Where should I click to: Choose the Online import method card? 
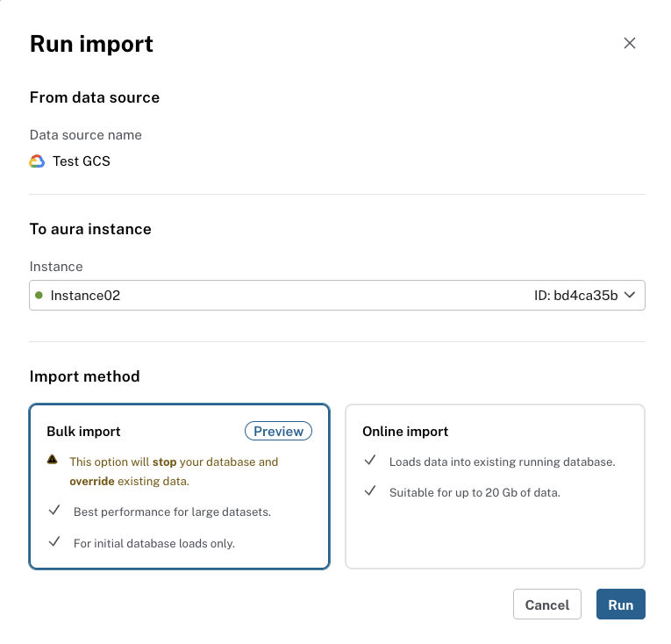coord(495,486)
